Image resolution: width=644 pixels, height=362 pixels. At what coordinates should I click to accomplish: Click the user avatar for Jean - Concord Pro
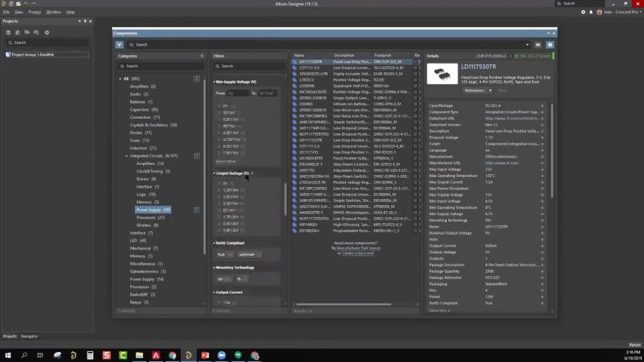pos(599,12)
